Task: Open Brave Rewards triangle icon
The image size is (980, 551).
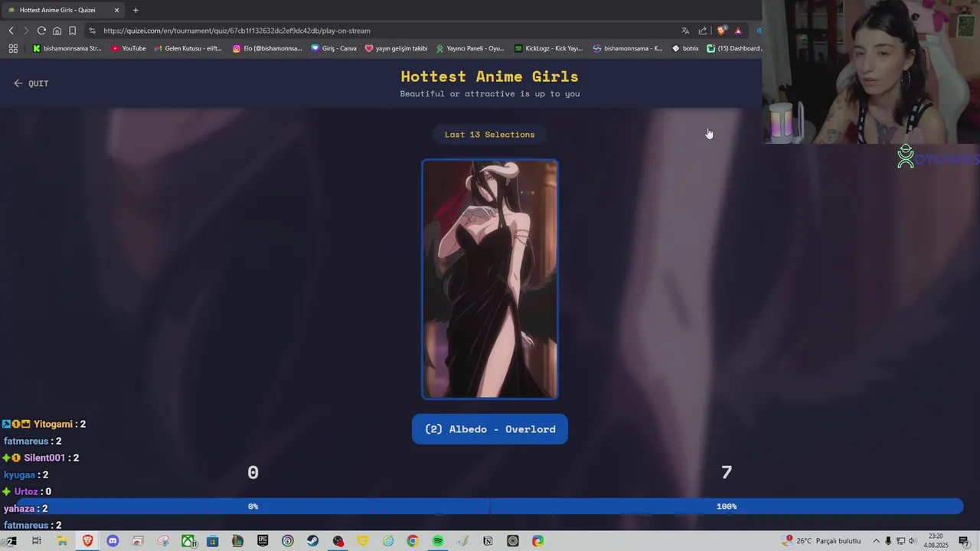Action: pos(738,31)
